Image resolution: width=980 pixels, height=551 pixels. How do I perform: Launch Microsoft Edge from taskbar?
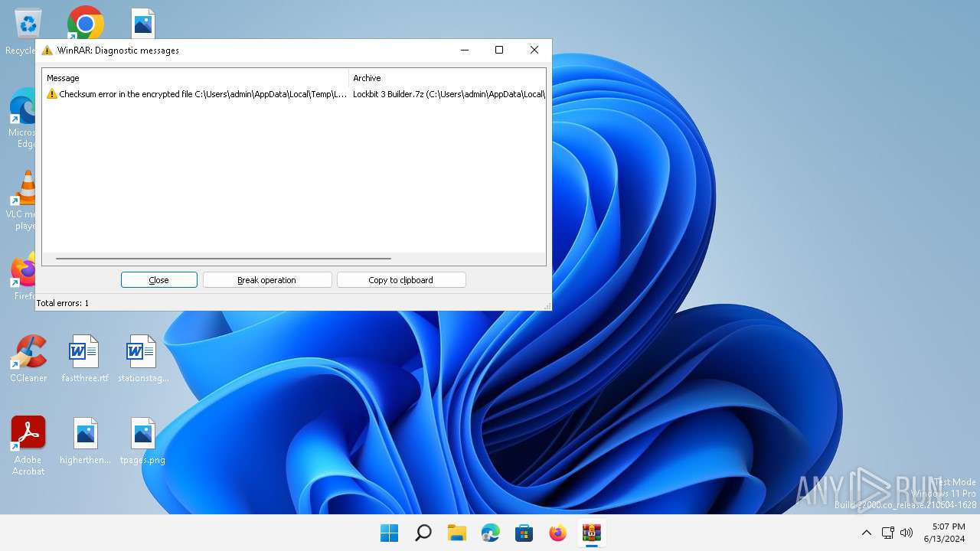coord(491,533)
